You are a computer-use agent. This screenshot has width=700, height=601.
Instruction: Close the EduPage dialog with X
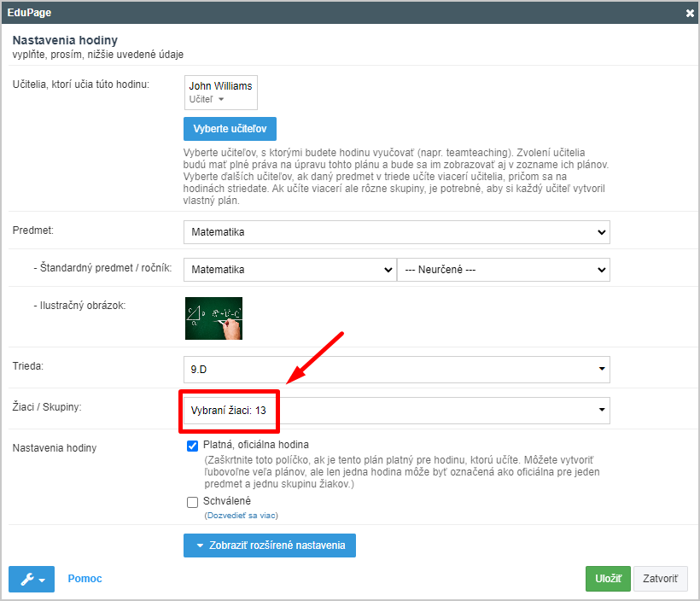tap(690, 13)
